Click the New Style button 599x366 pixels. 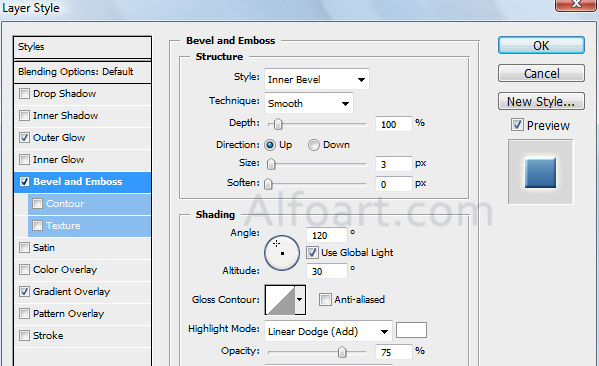tap(541, 101)
